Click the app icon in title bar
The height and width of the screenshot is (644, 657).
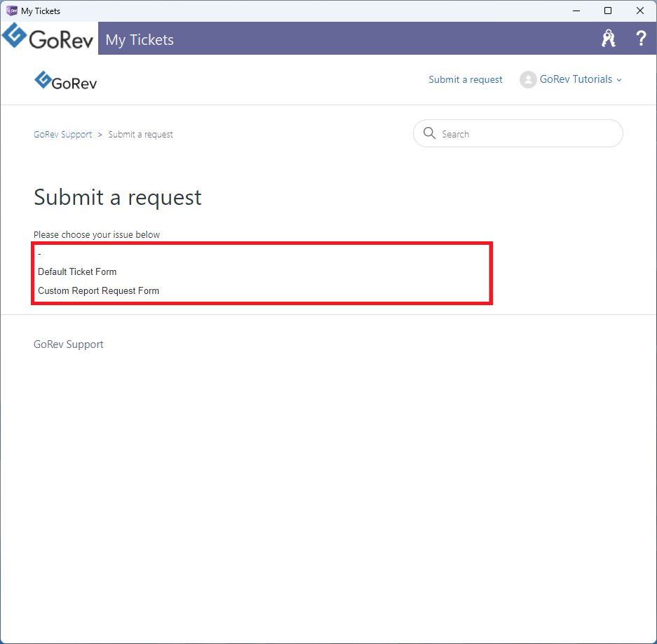tap(11, 11)
